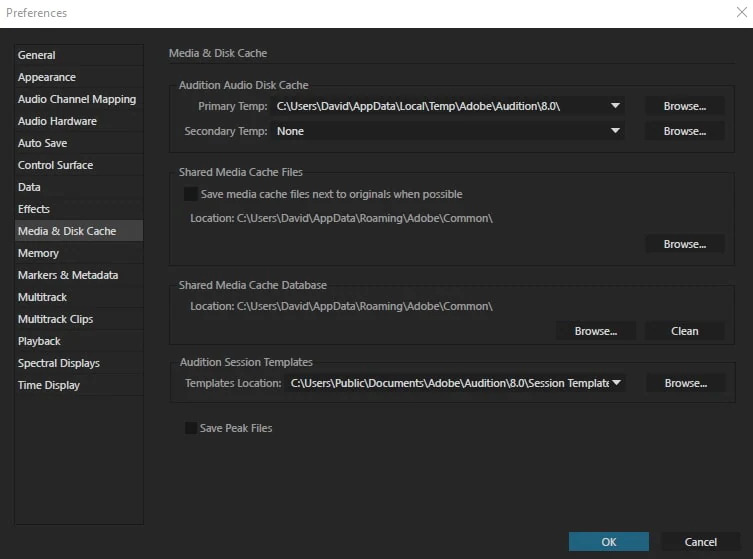Open Audio Channel Mapping preferences
Screen dimensions: 753x559
coord(79,99)
